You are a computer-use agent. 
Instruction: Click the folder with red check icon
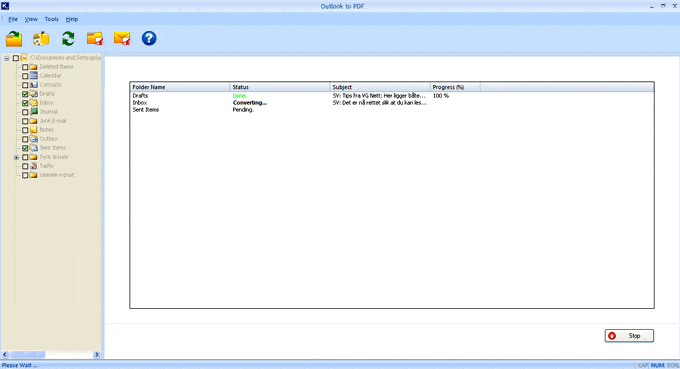coord(95,39)
